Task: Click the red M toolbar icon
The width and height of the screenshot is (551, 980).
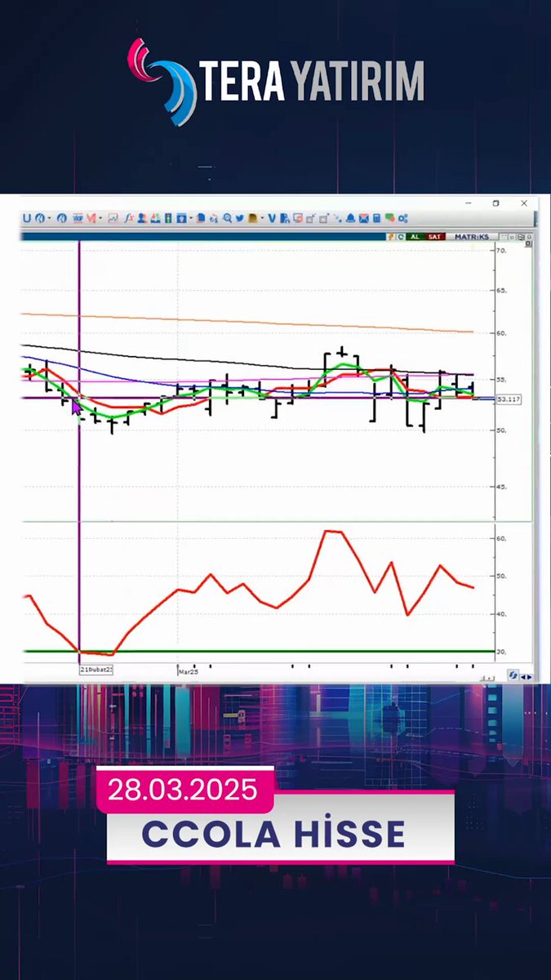Action: 91,218
